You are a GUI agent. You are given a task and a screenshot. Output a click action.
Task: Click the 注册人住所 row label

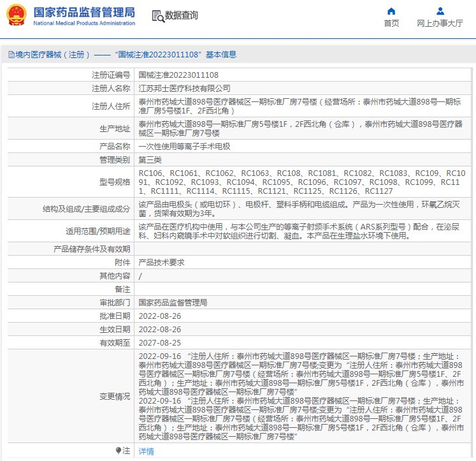[111, 106]
